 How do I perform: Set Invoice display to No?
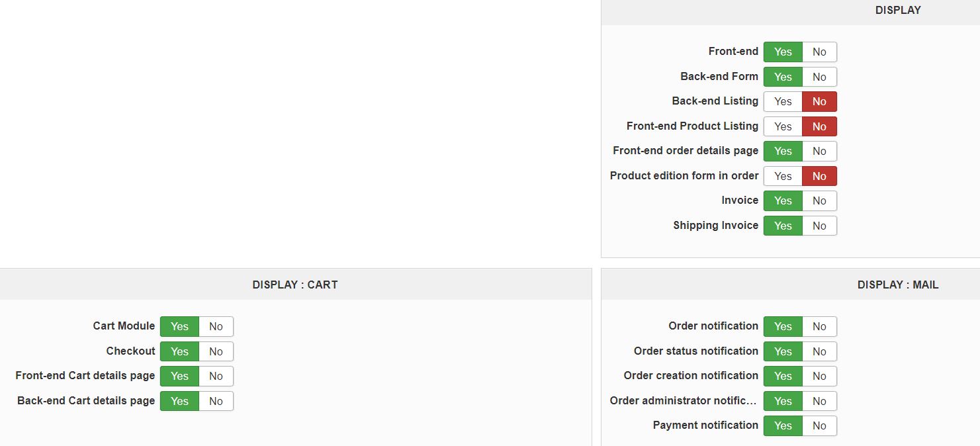[x=819, y=201]
